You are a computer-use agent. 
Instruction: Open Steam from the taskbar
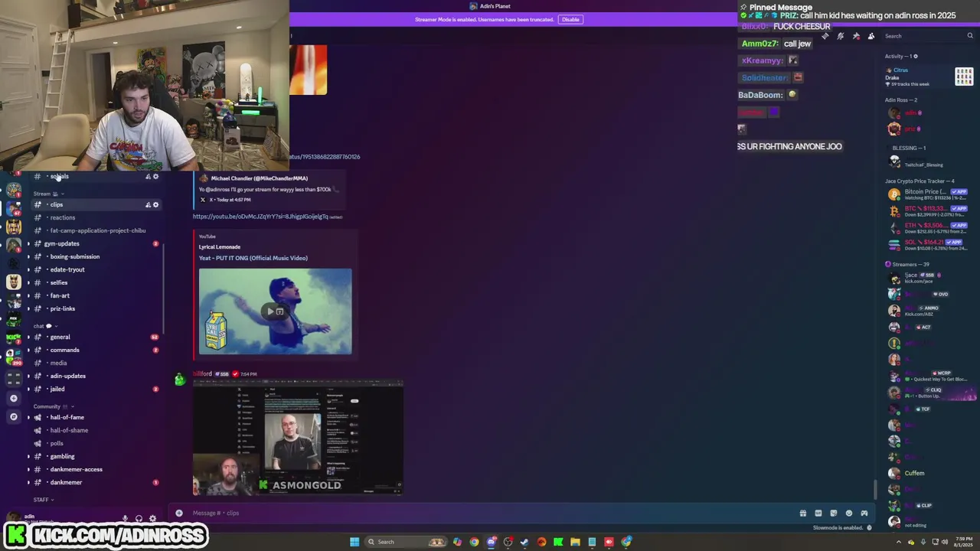[524, 542]
